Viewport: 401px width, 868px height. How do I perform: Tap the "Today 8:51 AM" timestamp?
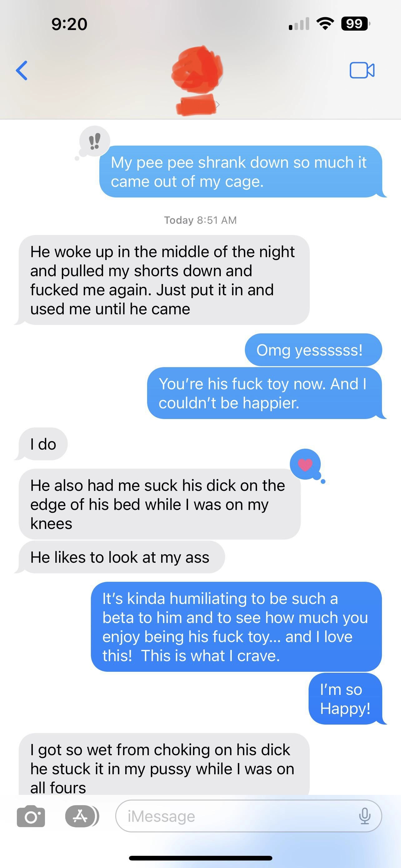click(x=200, y=220)
